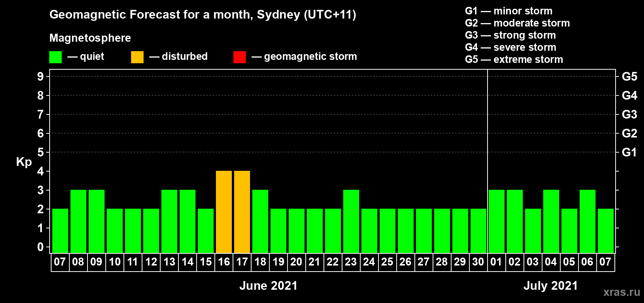Click the 'G3 — strong storm' legend line
The width and height of the screenshot is (644, 303).
tap(510, 35)
